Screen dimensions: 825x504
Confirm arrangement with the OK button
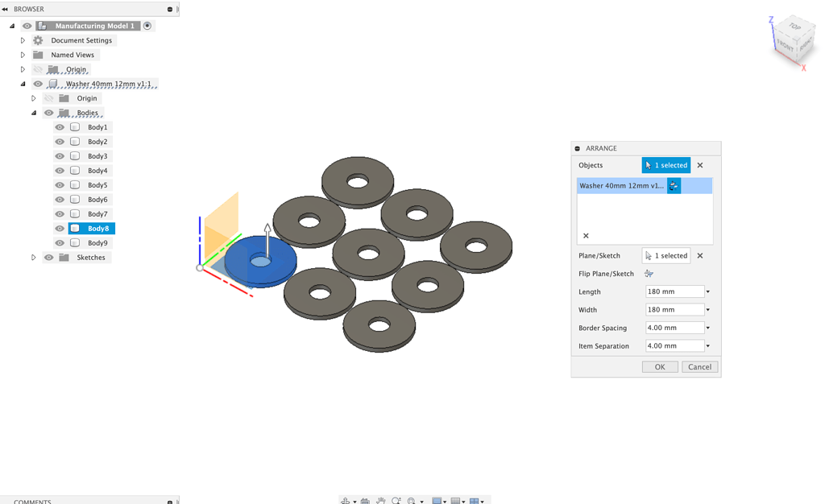(659, 366)
